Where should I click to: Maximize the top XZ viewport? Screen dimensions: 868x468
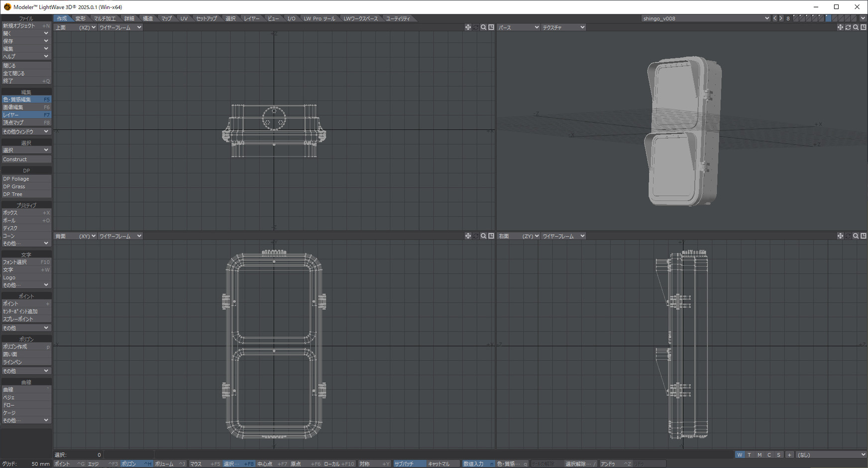coord(491,27)
